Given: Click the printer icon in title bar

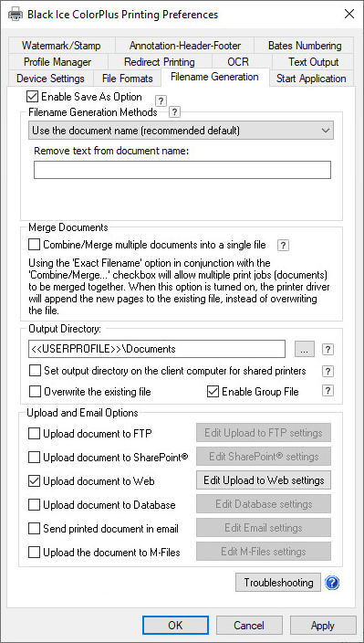Looking at the screenshot, I should coord(16,15).
